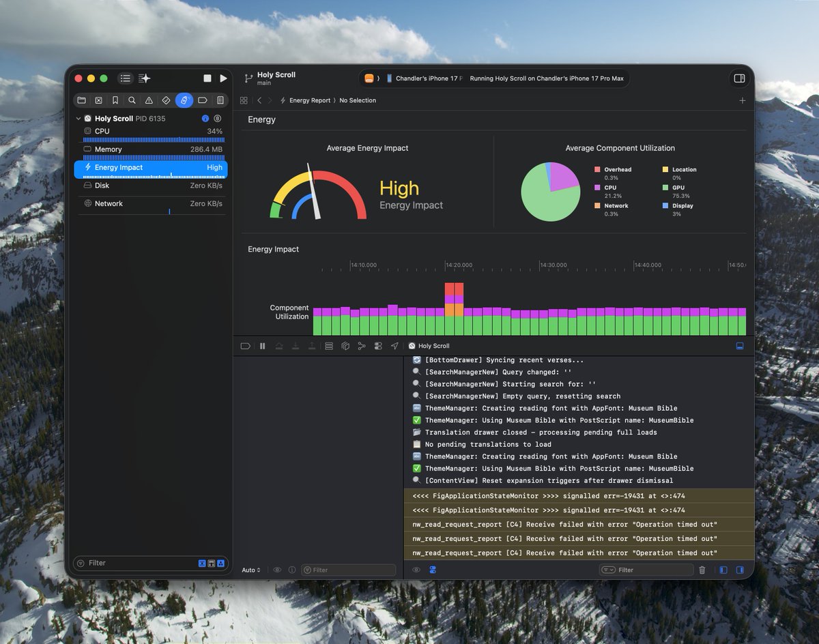
Task: Toggle the right inspector panel
Action: coord(739,78)
